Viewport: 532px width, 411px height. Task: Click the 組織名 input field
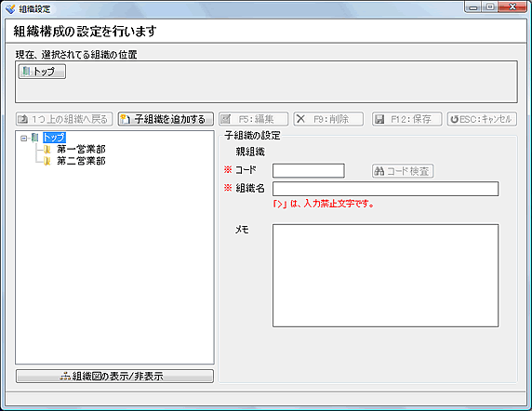tap(385, 189)
